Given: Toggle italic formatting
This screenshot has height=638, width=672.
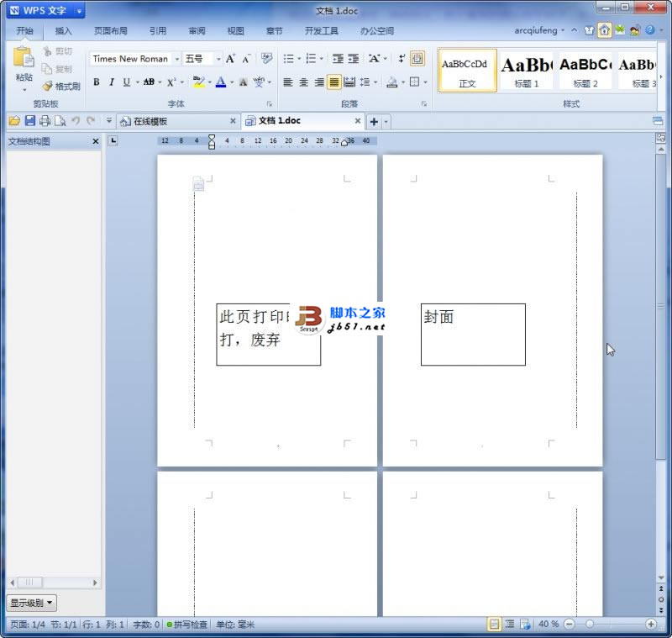Looking at the screenshot, I should [110, 82].
